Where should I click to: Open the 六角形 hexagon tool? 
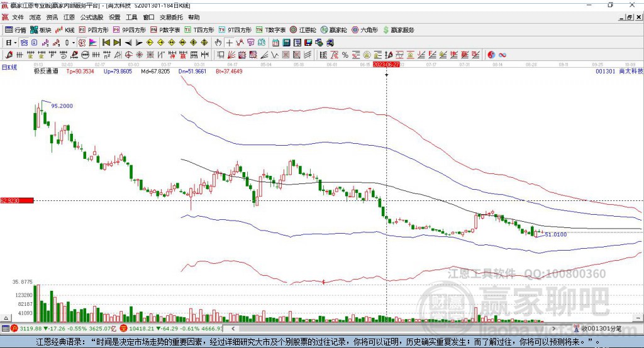[365, 30]
